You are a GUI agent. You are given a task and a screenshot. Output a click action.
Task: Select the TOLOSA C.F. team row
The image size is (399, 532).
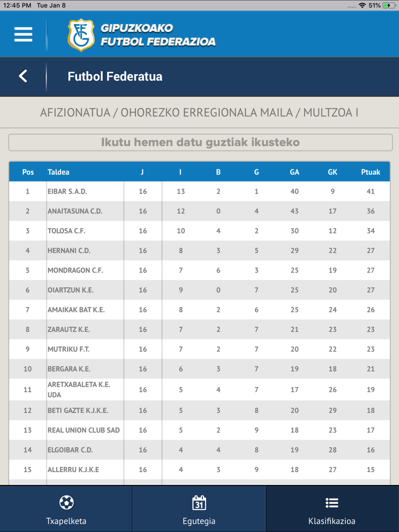199,231
